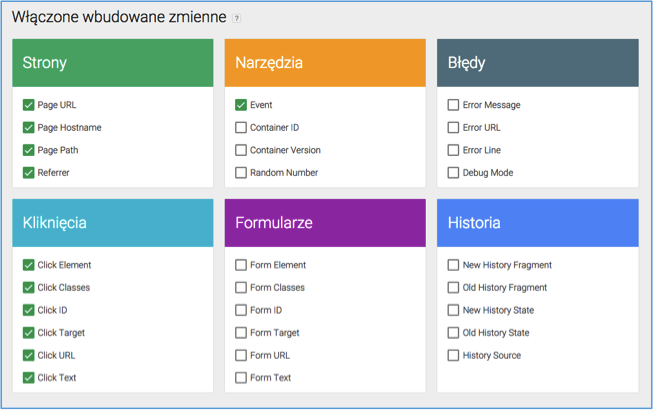653x410 pixels.
Task: Uncheck the Page URL checkbox
Action: click(29, 105)
